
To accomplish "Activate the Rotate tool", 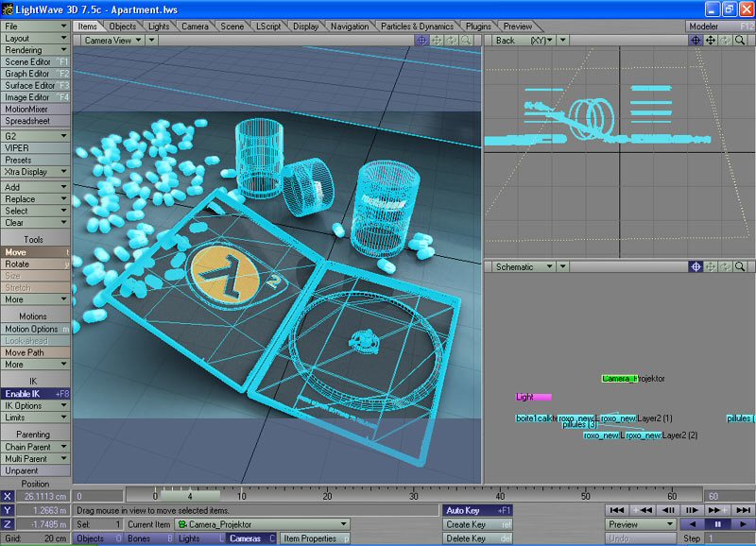I will click(x=36, y=264).
